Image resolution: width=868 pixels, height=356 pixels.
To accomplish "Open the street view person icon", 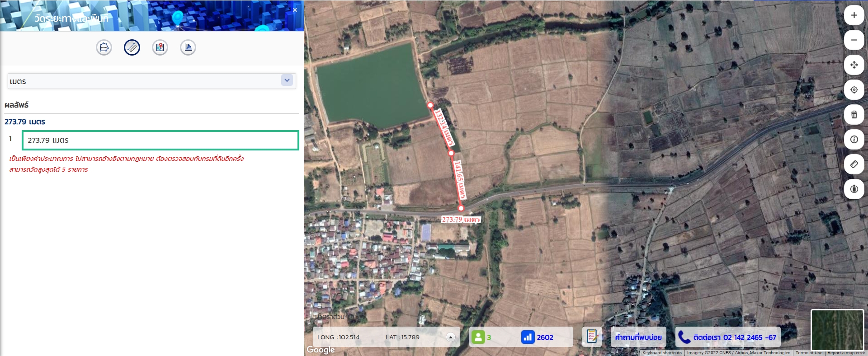I will (x=854, y=189).
